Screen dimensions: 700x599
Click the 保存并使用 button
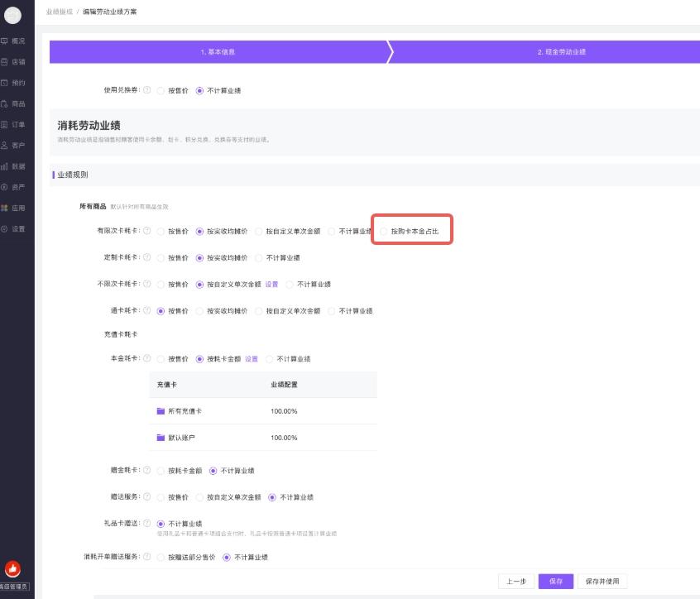click(x=602, y=581)
